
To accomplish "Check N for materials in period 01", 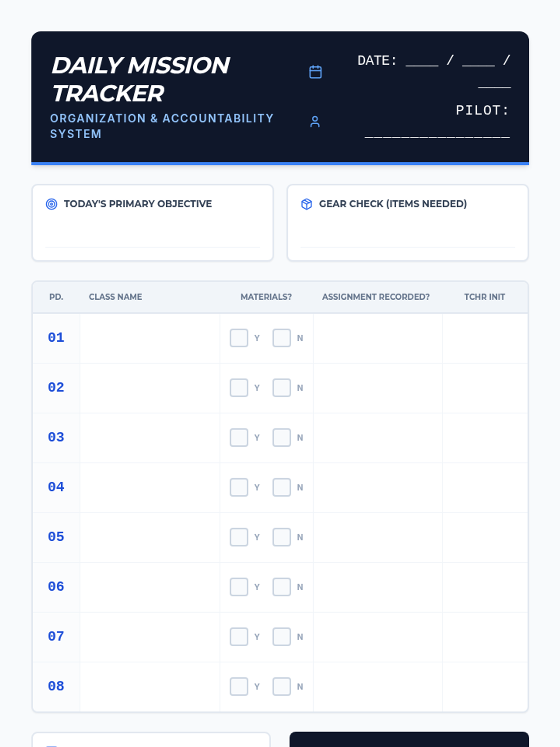I will (x=281, y=338).
